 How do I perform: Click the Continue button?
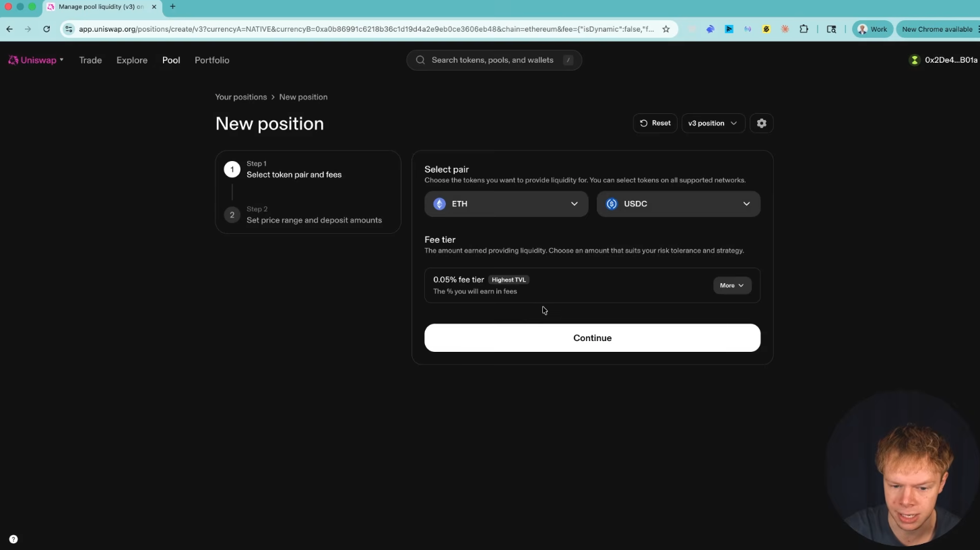point(592,338)
